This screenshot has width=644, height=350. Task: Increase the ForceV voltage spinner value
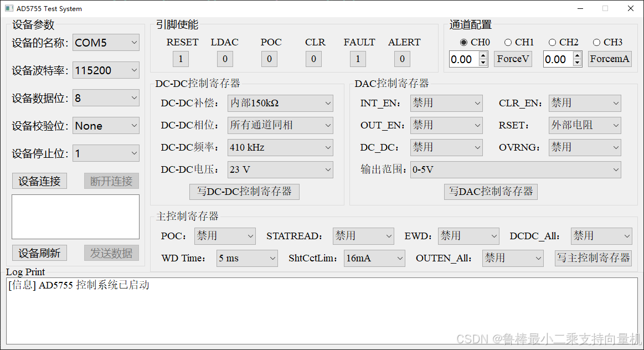point(483,55)
